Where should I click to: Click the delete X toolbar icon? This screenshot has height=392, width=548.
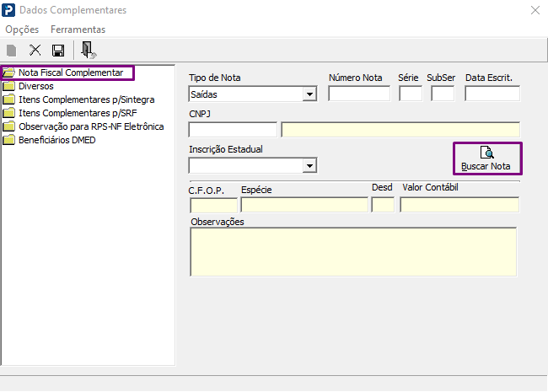[x=35, y=51]
